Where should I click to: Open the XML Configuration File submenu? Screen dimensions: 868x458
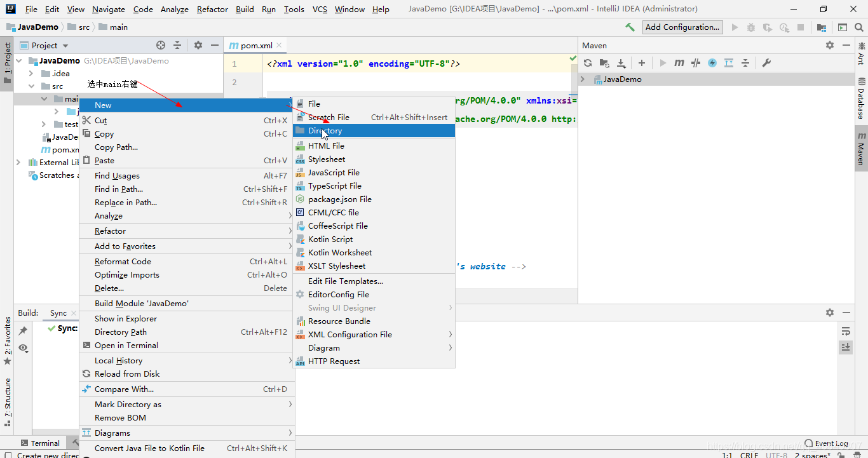coord(374,334)
